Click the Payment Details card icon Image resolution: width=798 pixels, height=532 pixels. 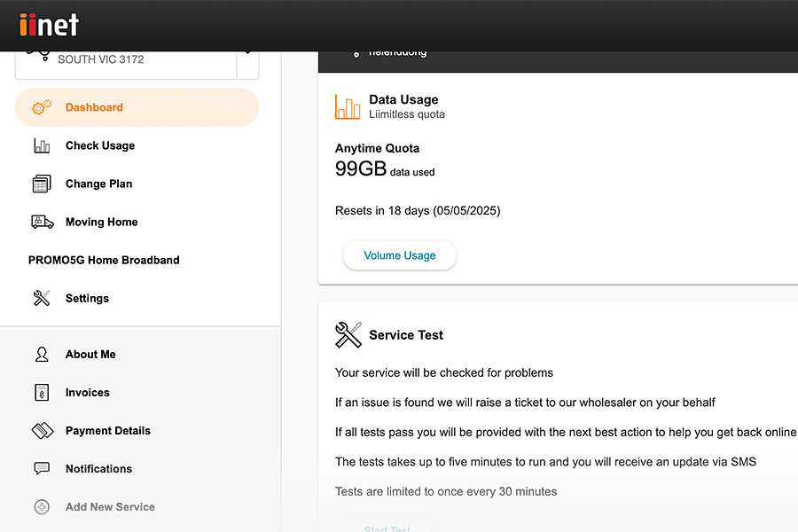(x=42, y=430)
